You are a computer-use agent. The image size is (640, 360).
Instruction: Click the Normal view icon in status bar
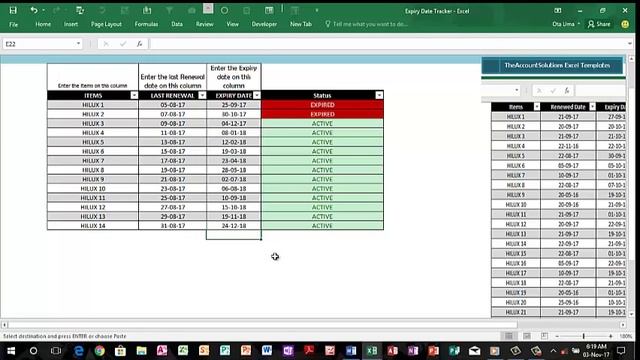pos(509,336)
